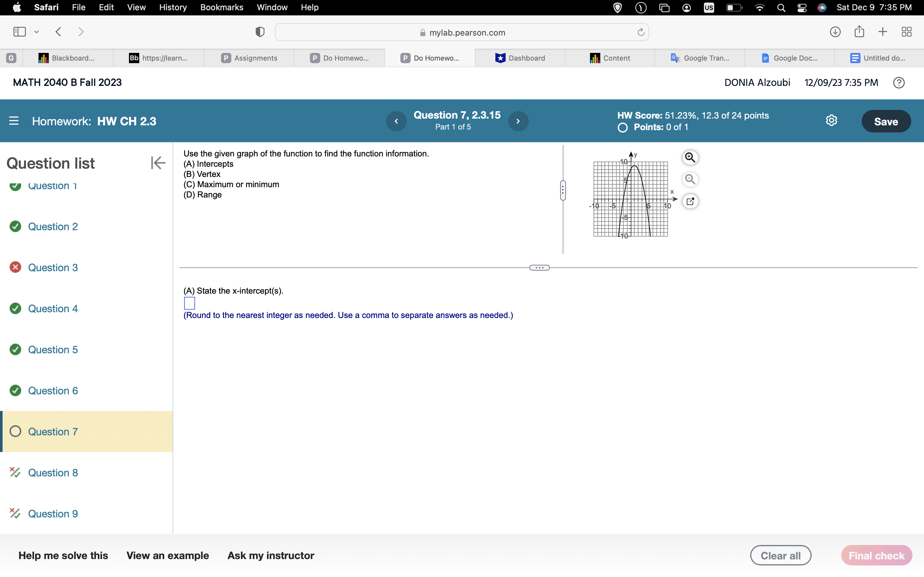Click the x-intercept answer box
Image resolution: width=924 pixels, height=577 pixels.
[x=189, y=303]
